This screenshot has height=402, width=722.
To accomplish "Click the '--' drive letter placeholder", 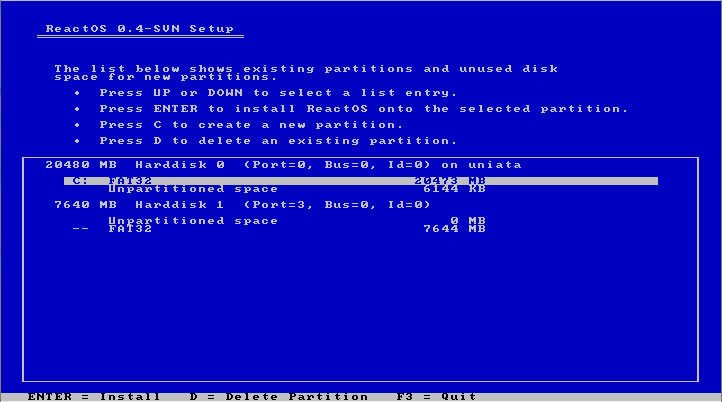I will pos(80,229).
